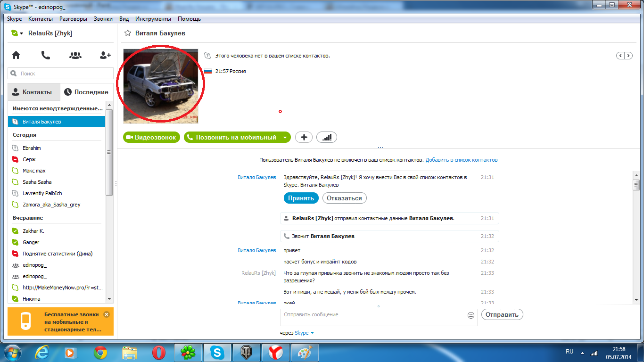Switch to the Последние tab
Image resolution: width=644 pixels, height=362 pixels.
[87, 92]
